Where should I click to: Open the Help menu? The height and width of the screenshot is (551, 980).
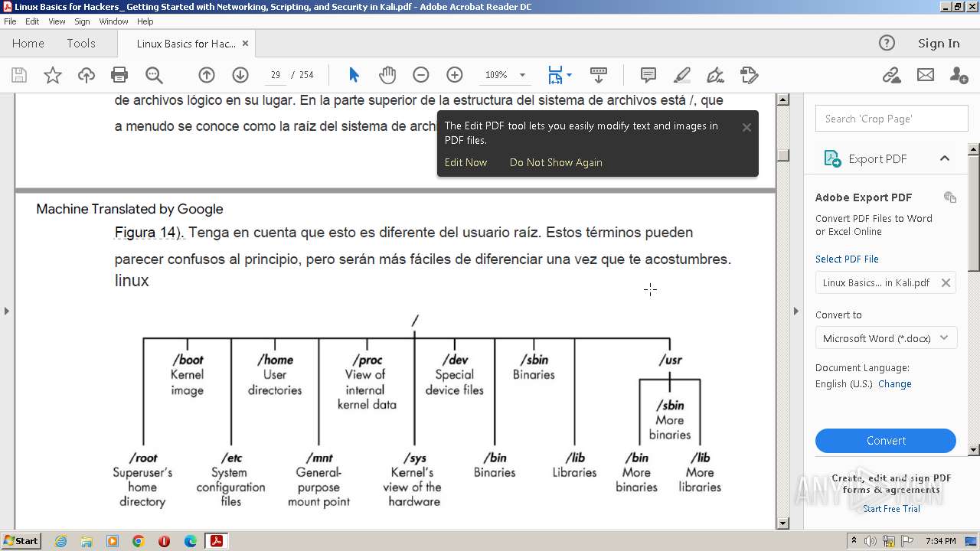[x=145, y=21]
